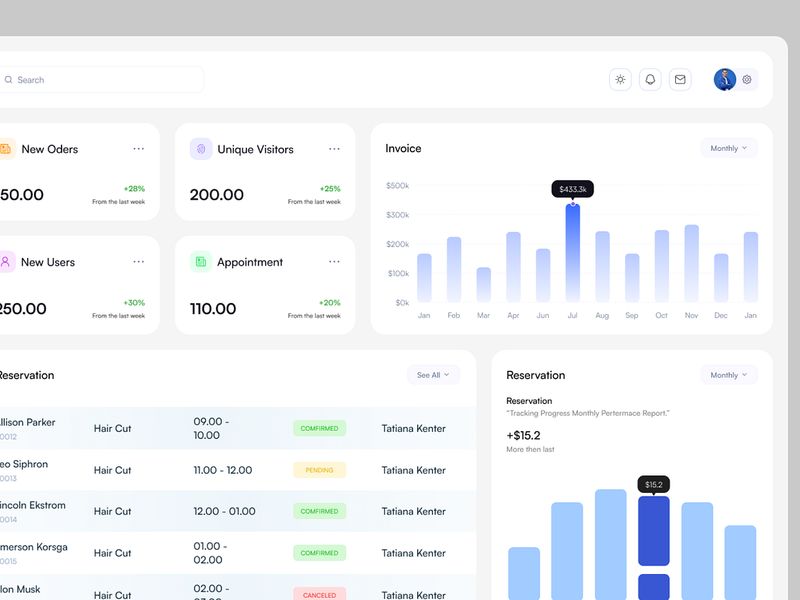Click the Aug label on Invoice axis
The image size is (800, 600).
pyautogui.click(x=602, y=315)
